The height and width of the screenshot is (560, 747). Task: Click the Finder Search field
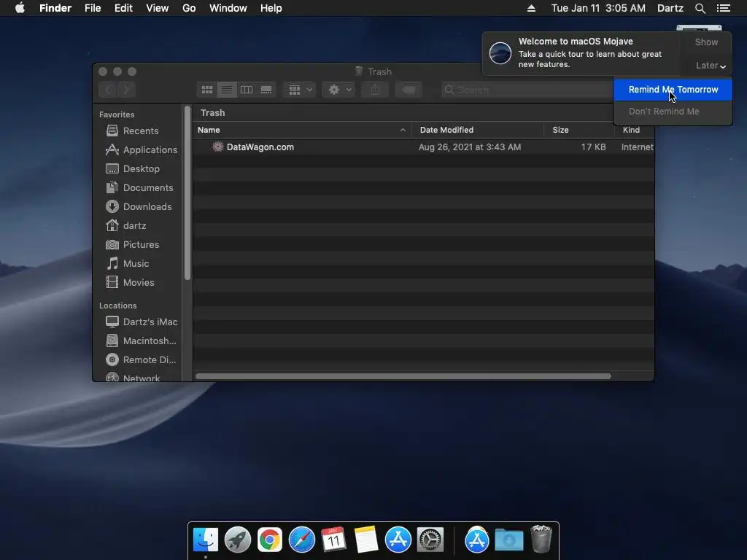click(527, 90)
